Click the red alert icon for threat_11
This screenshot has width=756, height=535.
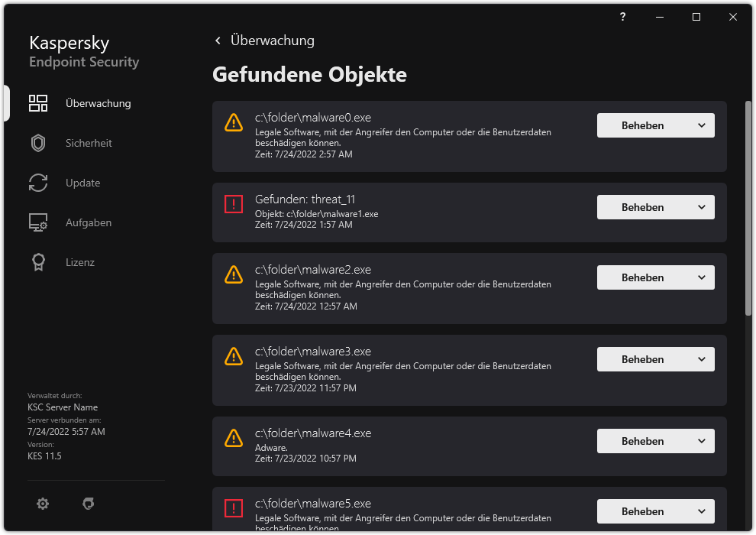coord(234,204)
